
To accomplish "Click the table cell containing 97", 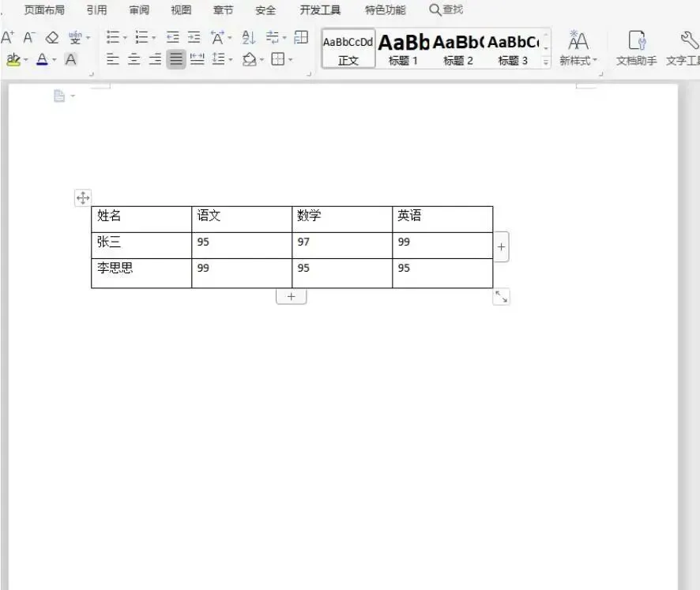I will click(342, 246).
